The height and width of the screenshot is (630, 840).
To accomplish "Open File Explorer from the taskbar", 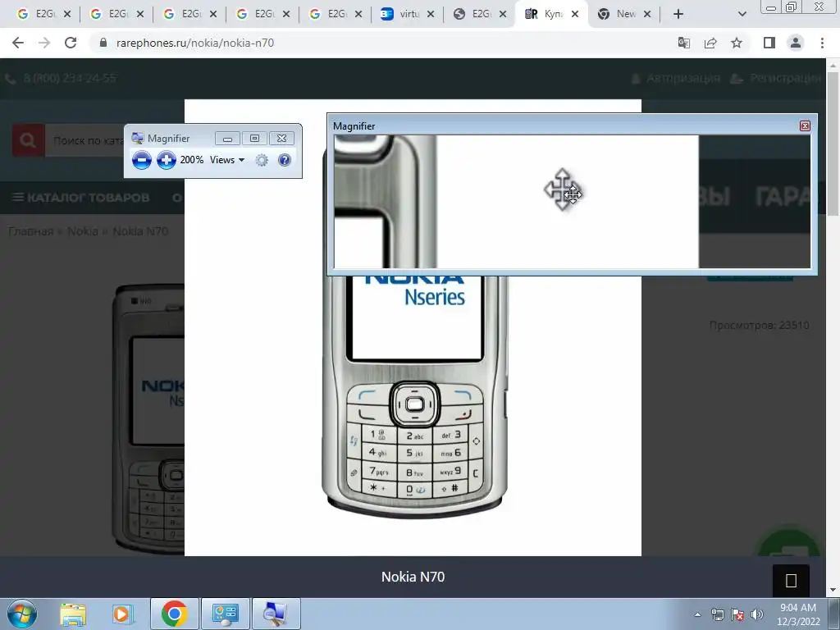I will coord(73,614).
